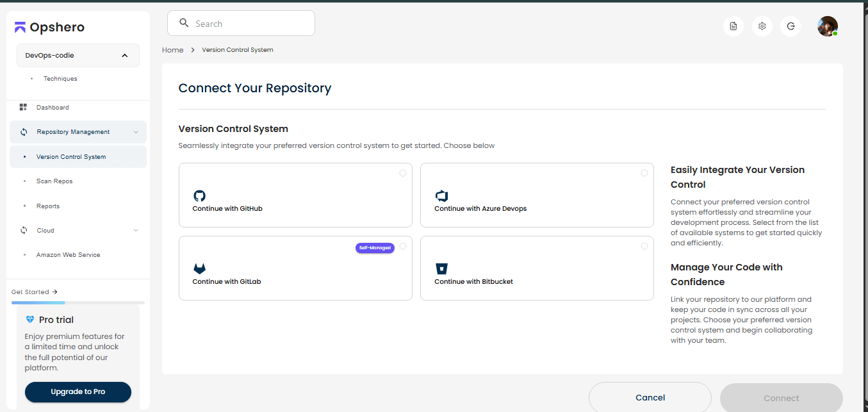The height and width of the screenshot is (412, 868).
Task: Click the Search input field
Action: (250, 24)
